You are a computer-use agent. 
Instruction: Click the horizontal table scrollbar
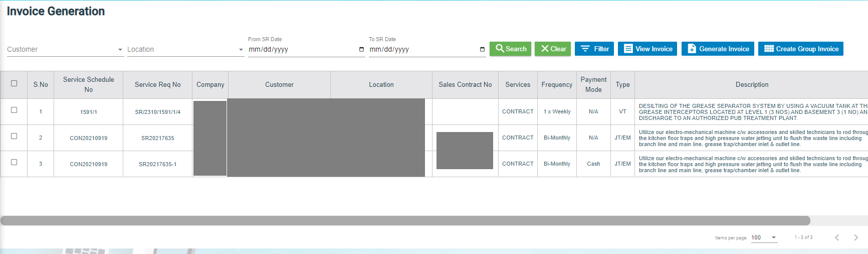tap(405, 220)
